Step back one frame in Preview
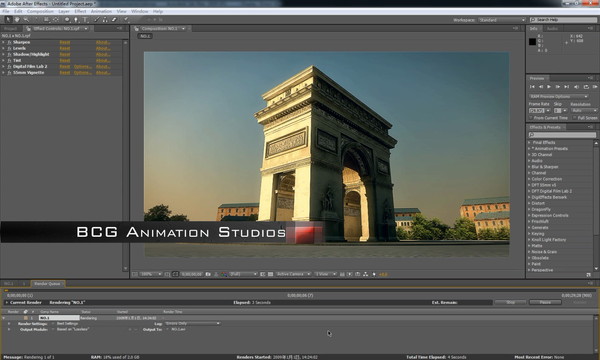The height and width of the screenshot is (360, 600). tap(541, 87)
